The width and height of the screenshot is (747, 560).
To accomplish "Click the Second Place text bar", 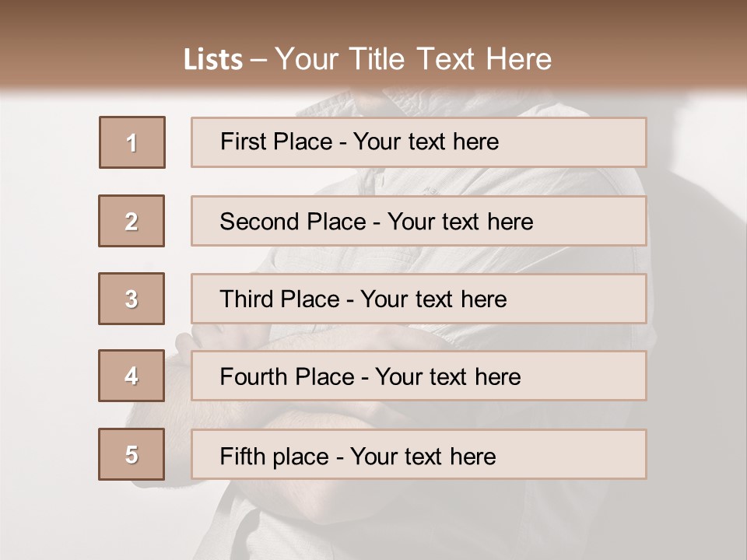I will (x=419, y=221).
